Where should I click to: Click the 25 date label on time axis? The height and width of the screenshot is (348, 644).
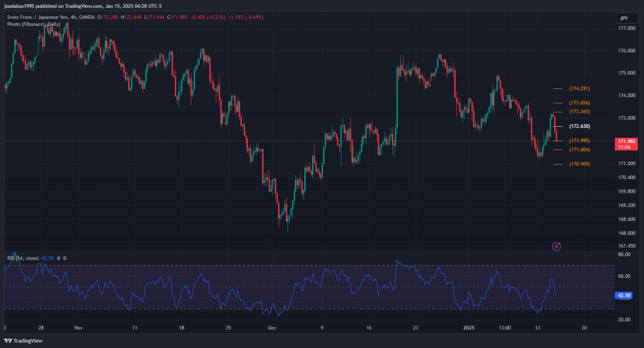pyautogui.click(x=228, y=328)
